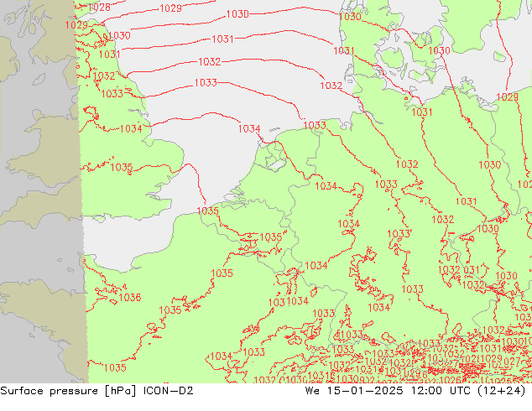Click the "1033" label in the central North Sea
This screenshot has height=411, width=532.
(x=206, y=83)
